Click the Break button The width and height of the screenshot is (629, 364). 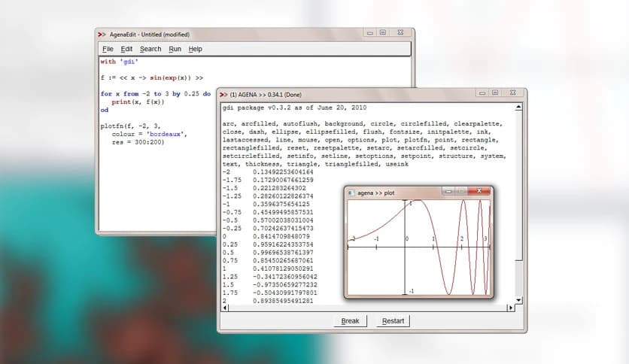350,320
